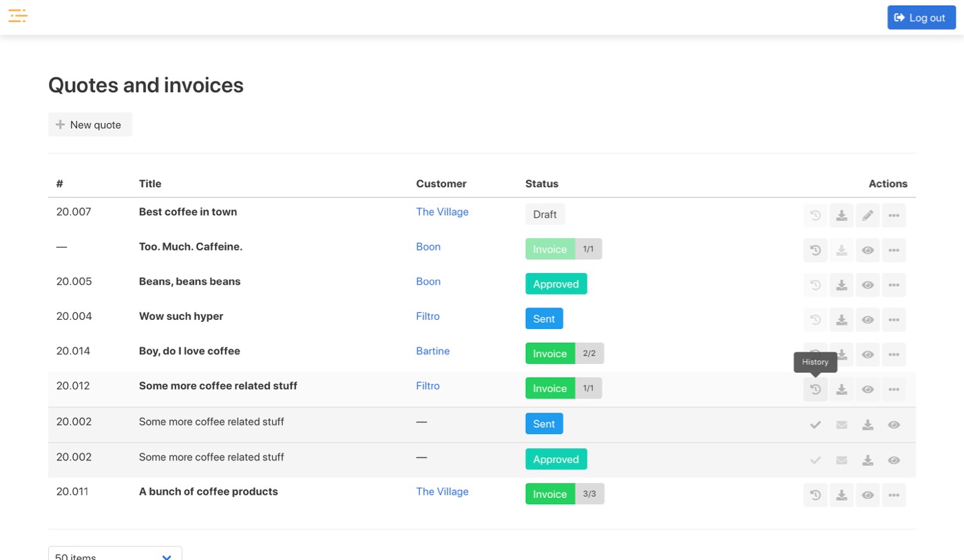Download quote 20.011 A bunch of coffee products
The height and width of the screenshot is (560, 964).
coord(841,495)
